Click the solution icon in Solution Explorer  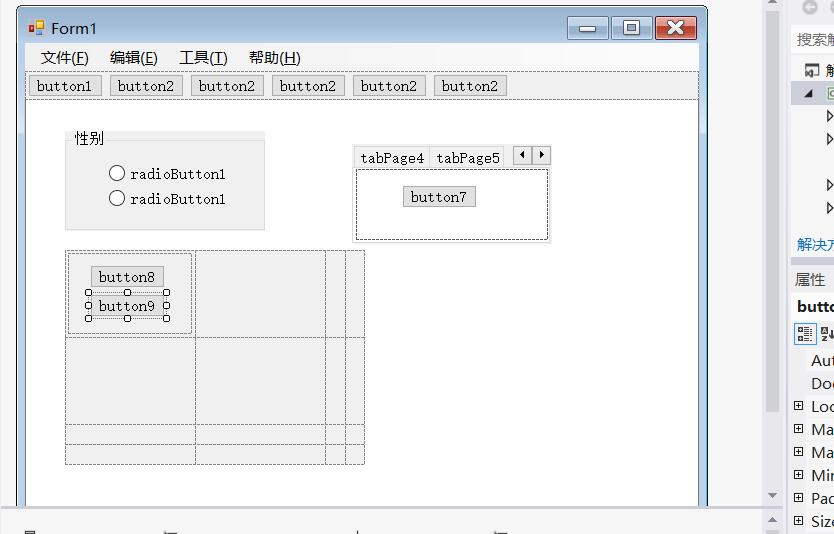coord(811,70)
